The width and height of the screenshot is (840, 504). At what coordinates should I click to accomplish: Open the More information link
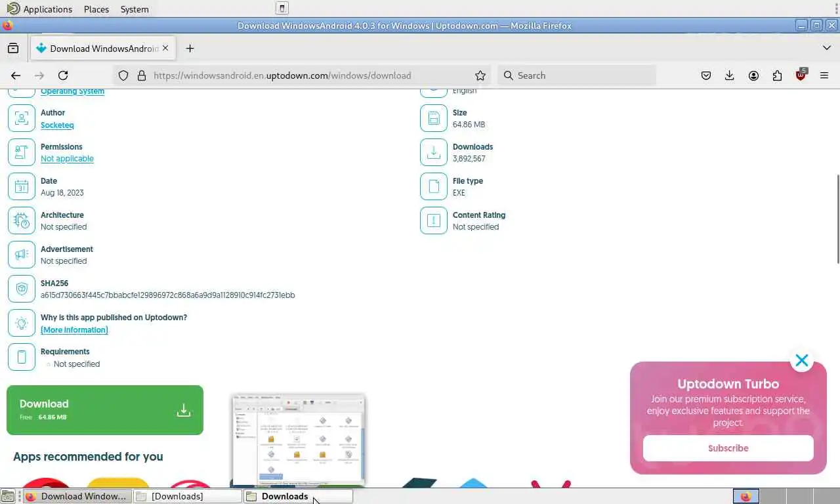[x=74, y=330]
